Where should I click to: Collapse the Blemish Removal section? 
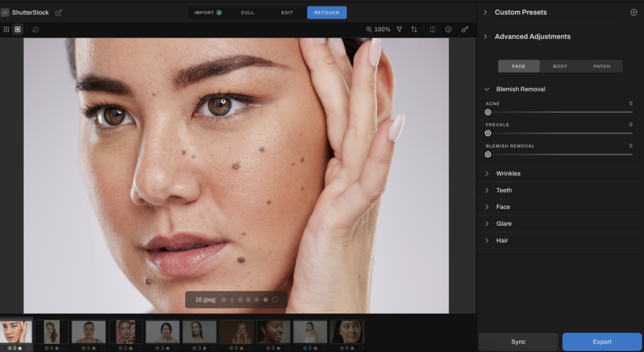pyautogui.click(x=487, y=89)
